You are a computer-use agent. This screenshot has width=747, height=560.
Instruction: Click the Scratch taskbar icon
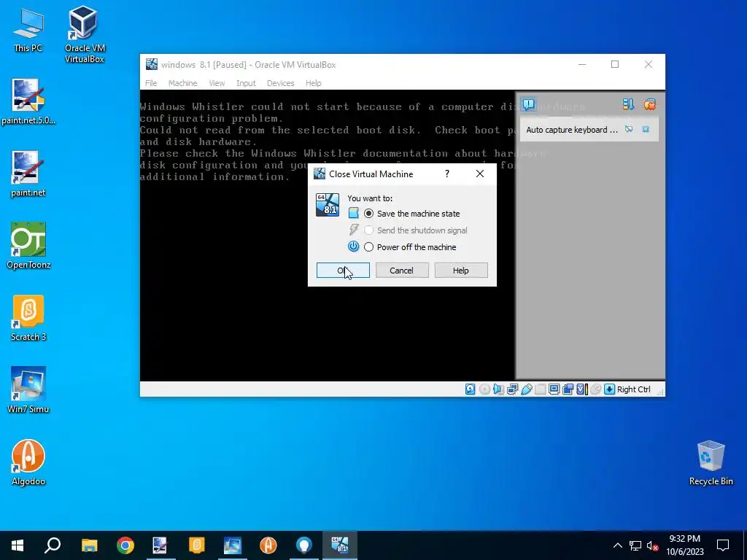[196, 545]
